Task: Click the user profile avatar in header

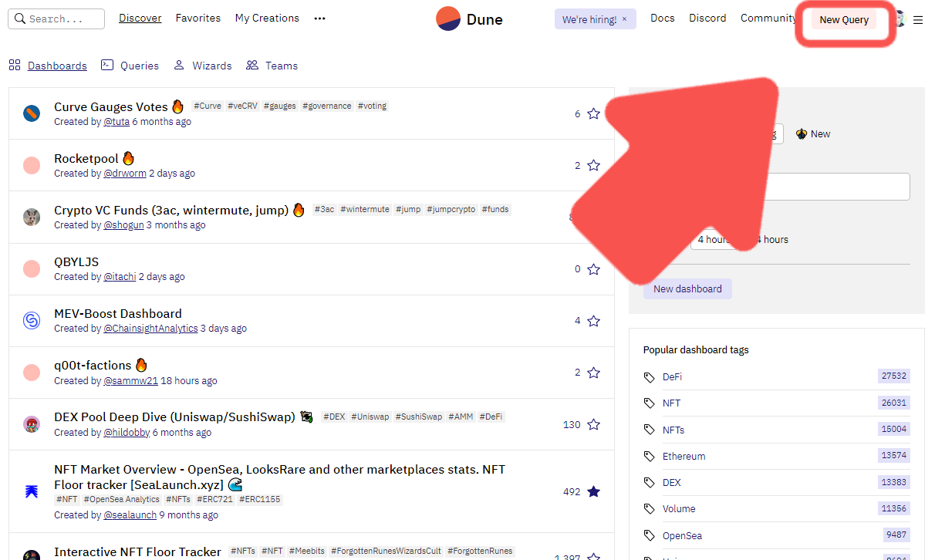Action: coord(900,19)
